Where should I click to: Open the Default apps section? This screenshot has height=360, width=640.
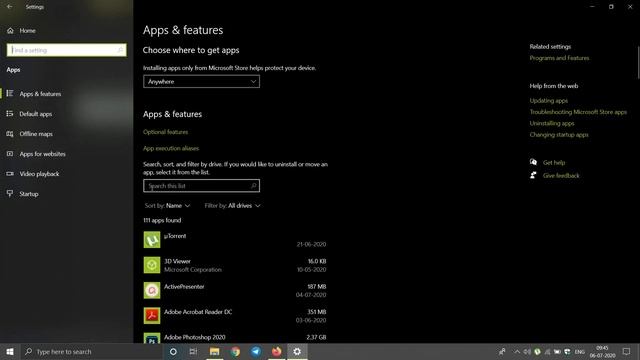tap(36, 114)
